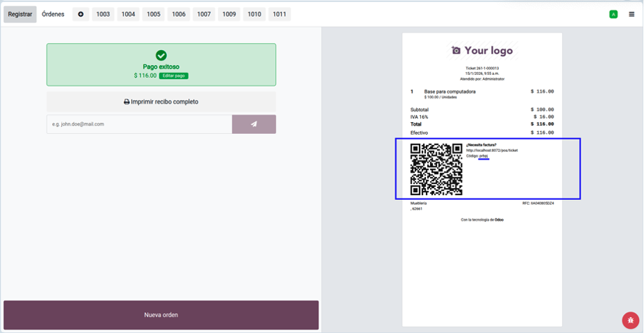Click Con la tecnología de Odoo text
The width and height of the screenshot is (644, 333).
point(482,220)
